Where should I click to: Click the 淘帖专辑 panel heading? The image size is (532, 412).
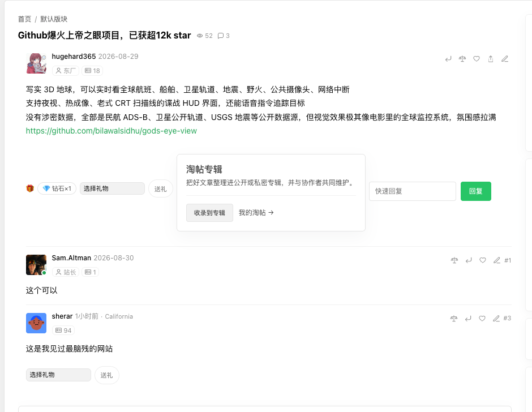coord(204,169)
